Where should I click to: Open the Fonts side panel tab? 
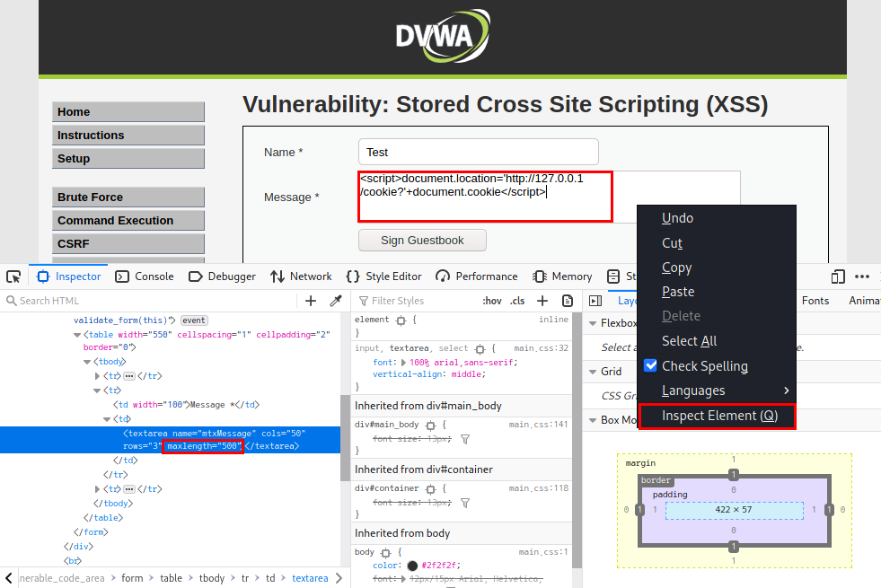pyautogui.click(x=815, y=301)
